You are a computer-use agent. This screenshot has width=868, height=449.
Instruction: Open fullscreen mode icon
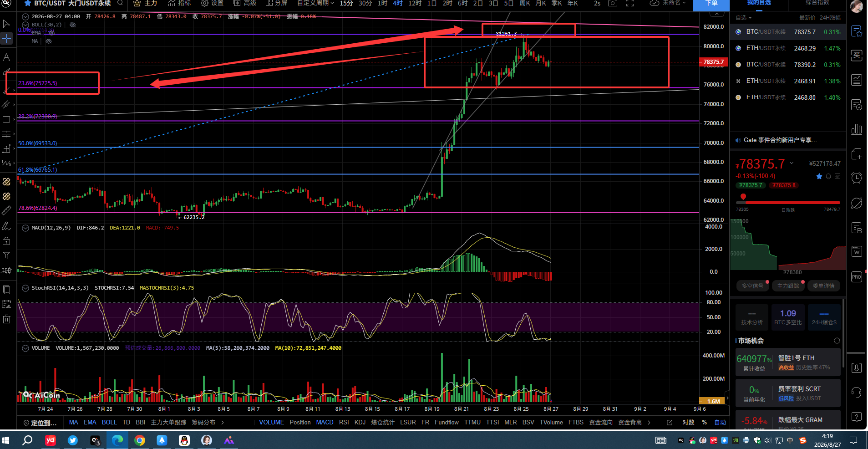click(630, 3)
